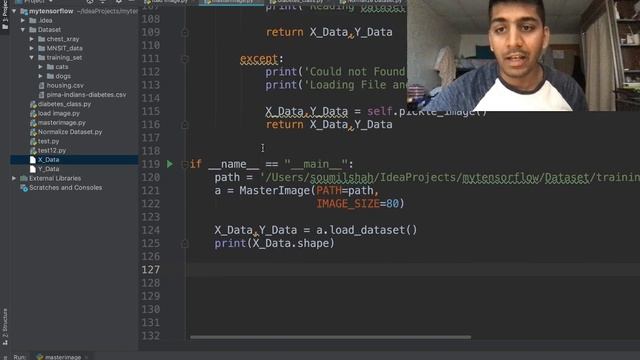Click the Python icon beside masterimage.py in tree
The width and height of the screenshot is (640, 360).
coord(33,122)
